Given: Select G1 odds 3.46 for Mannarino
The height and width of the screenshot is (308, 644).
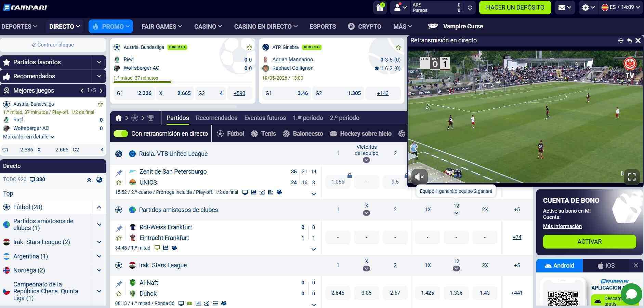Looking at the screenshot, I should 287,93.
